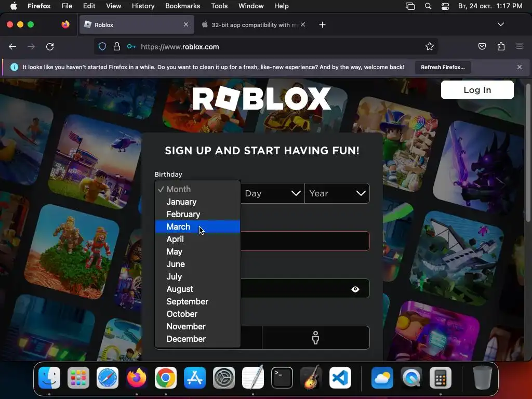Open Control Center in the menu bar
The width and height of the screenshot is (532, 399).
tap(445, 6)
